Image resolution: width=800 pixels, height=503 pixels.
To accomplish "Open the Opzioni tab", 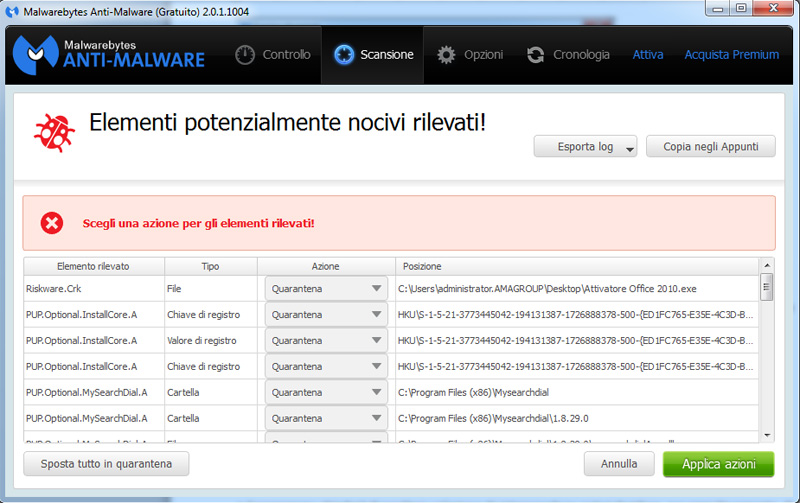I will tap(470, 55).
